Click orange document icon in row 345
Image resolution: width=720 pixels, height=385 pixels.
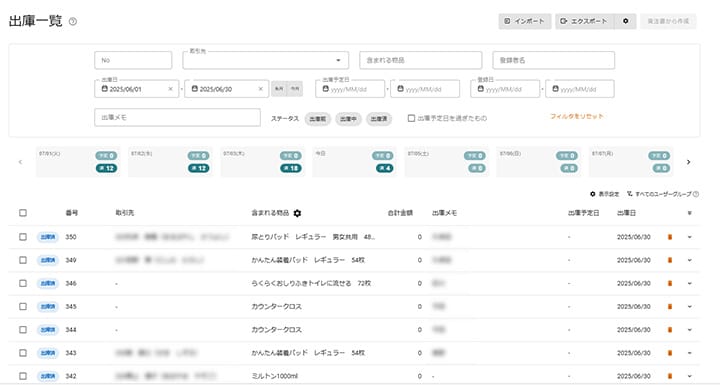click(669, 306)
